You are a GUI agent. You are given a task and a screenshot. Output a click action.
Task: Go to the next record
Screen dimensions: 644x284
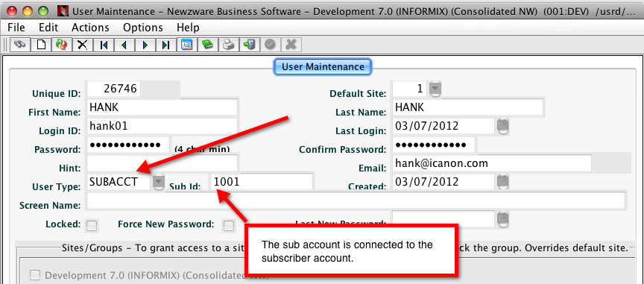click(x=145, y=45)
